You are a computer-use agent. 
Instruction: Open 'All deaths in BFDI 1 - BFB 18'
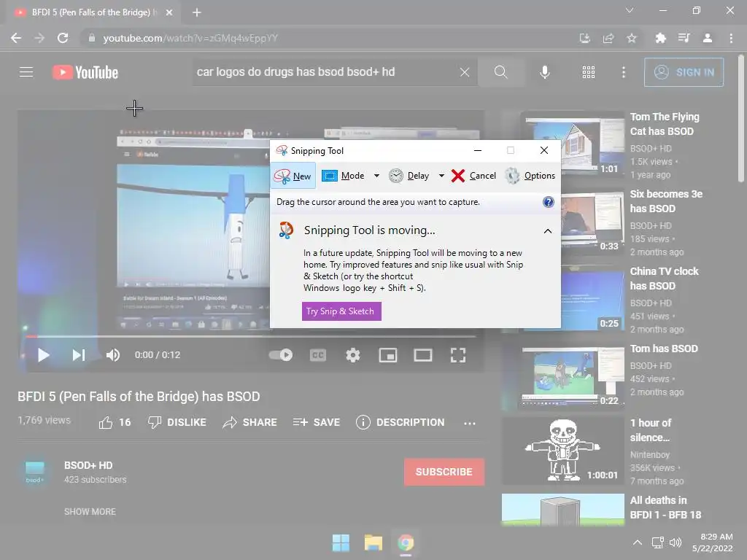pyautogui.click(x=665, y=507)
